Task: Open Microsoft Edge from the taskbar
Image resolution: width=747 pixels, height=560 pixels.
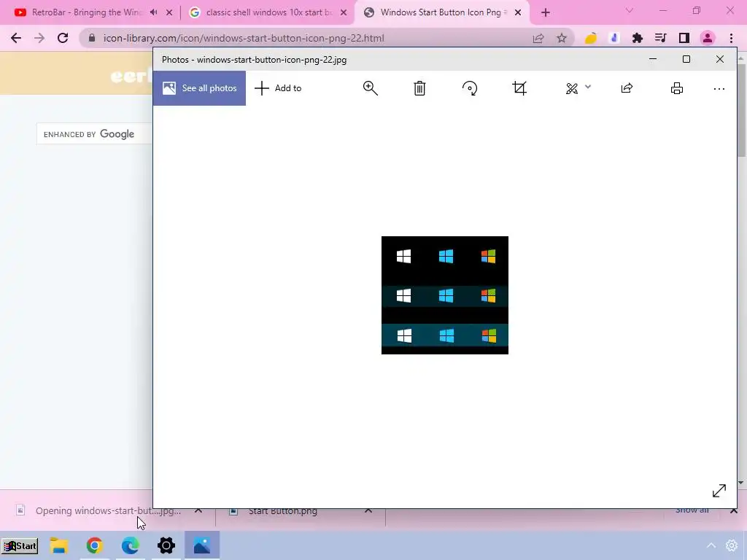Action: click(x=130, y=545)
